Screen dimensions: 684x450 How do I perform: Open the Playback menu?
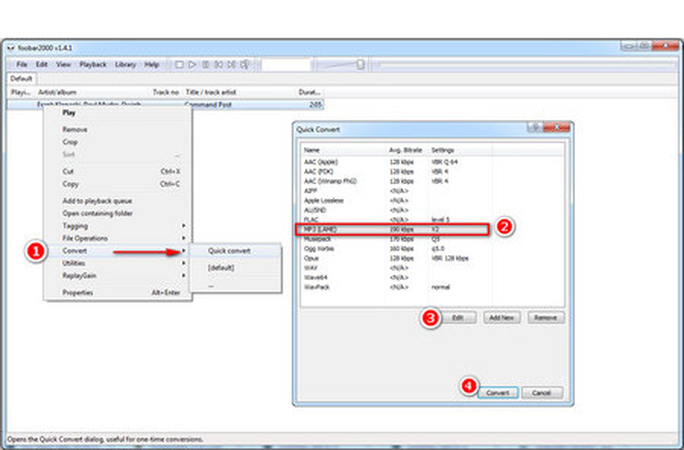pyautogui.click(x=93, y=65)
